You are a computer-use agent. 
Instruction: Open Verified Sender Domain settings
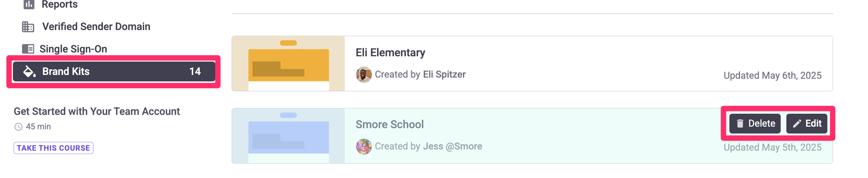96,27
